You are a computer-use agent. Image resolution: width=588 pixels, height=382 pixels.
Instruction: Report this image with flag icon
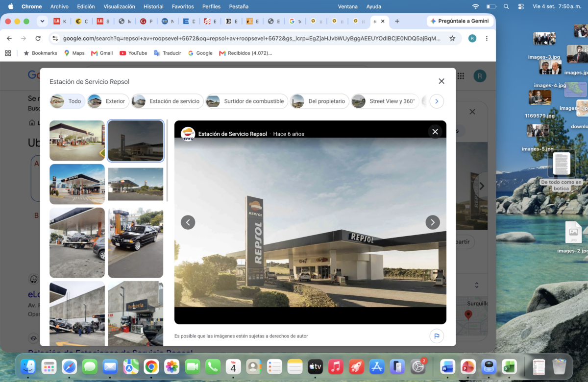pyautogui.click(x=436, y=336)
